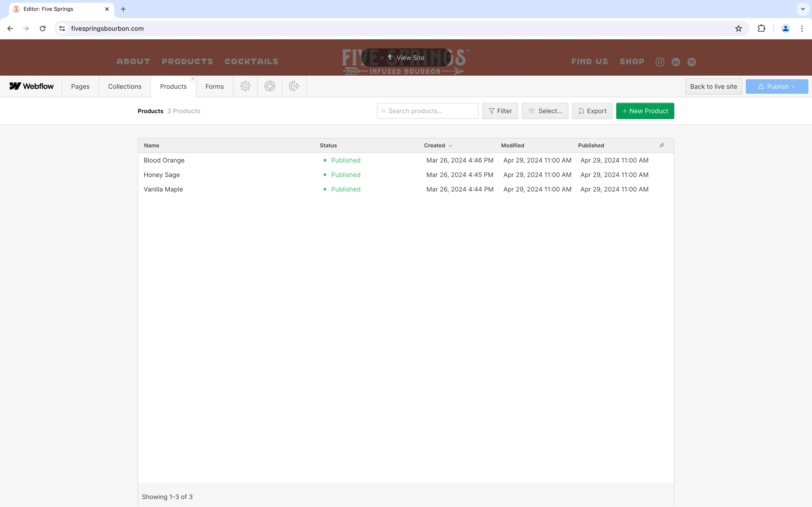Open help using the lifebuoy icon
The width and height of the screenshot is (812, 507).
click(x=270, y=86)
